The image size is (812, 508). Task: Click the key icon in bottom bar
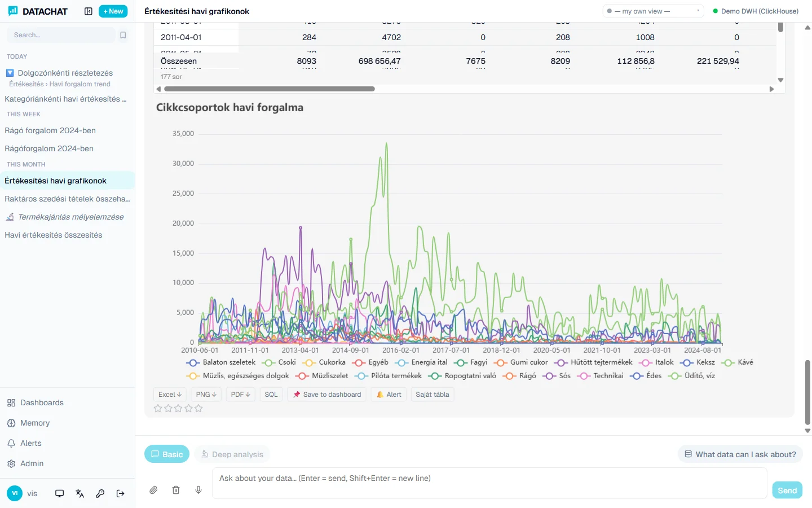tap(100, 493)
